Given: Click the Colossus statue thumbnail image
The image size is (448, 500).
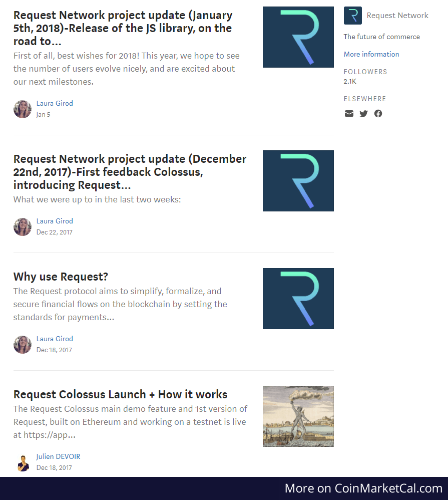Looking at the screenshot, I should click(298, 416).
